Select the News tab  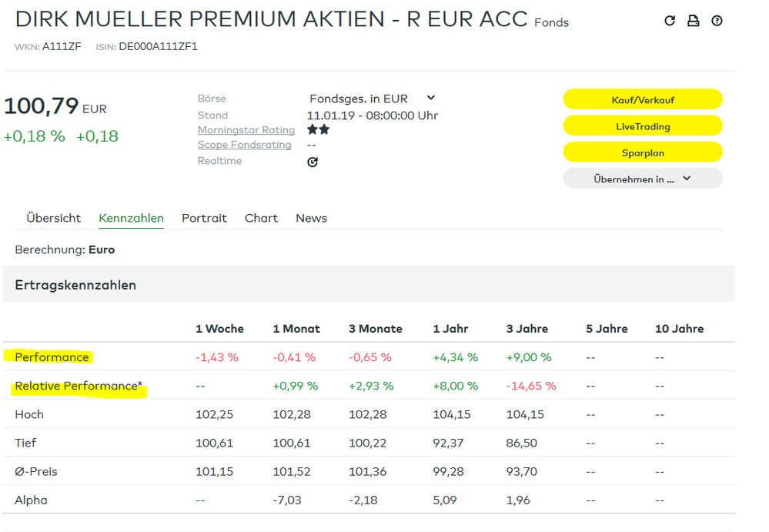[x=311, y=218]
